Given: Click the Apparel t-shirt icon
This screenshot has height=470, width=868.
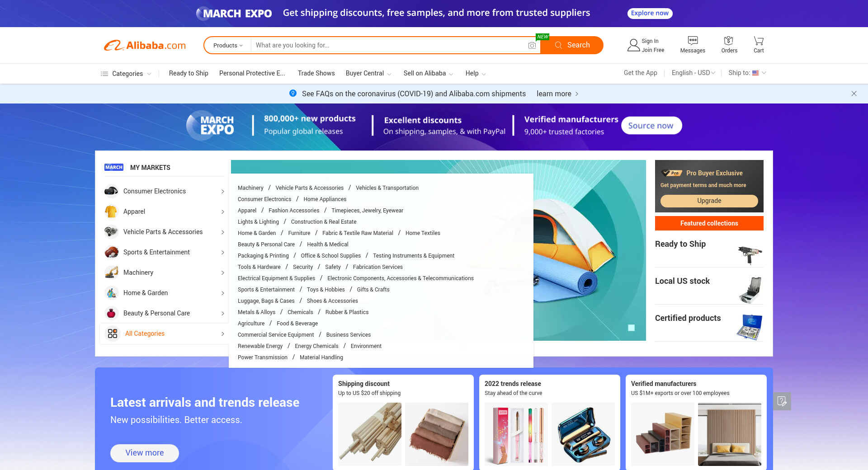Looking at the screenshot, I should click(111, 211).
